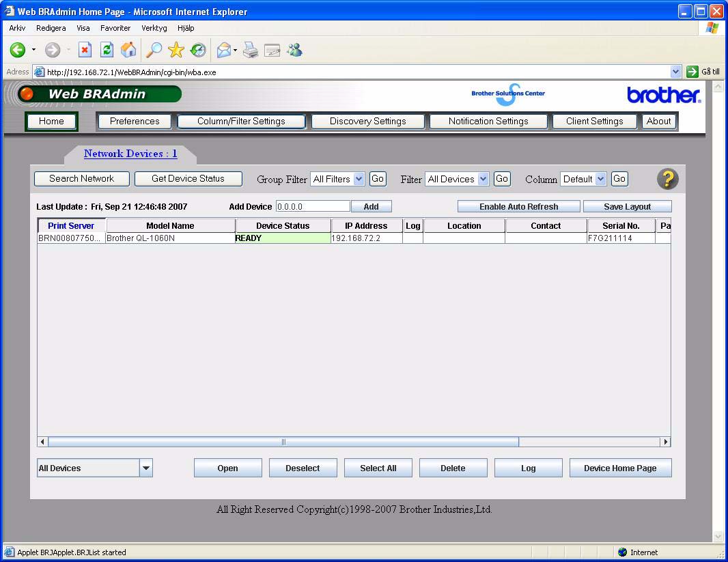
Task: Click the Deselect button
Action: [x=303, y=468]
